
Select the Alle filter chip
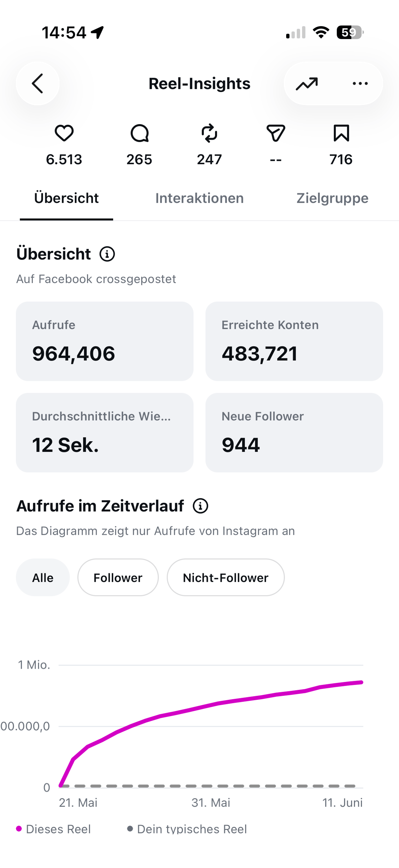click(x=43, y=578)
